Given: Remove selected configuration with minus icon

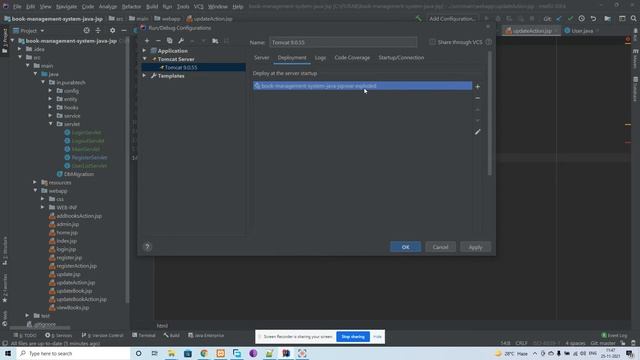Looking at the screenshot, I should (x=158, y=41).
